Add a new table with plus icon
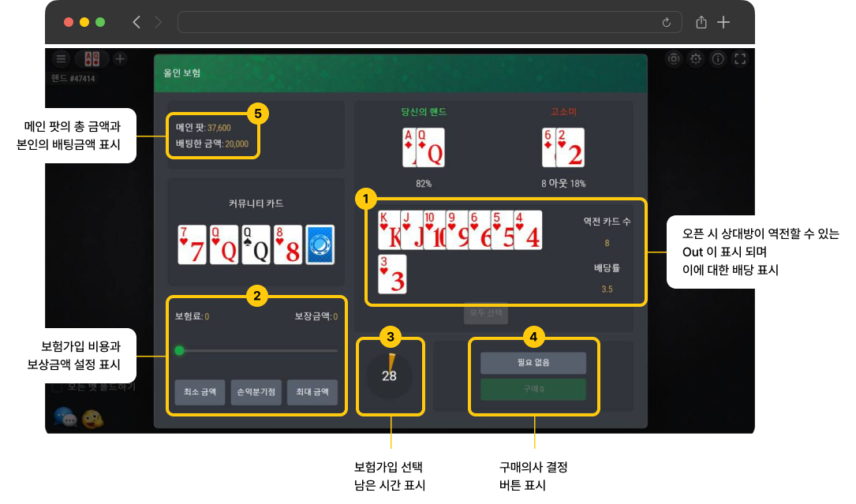 [120, 58]
